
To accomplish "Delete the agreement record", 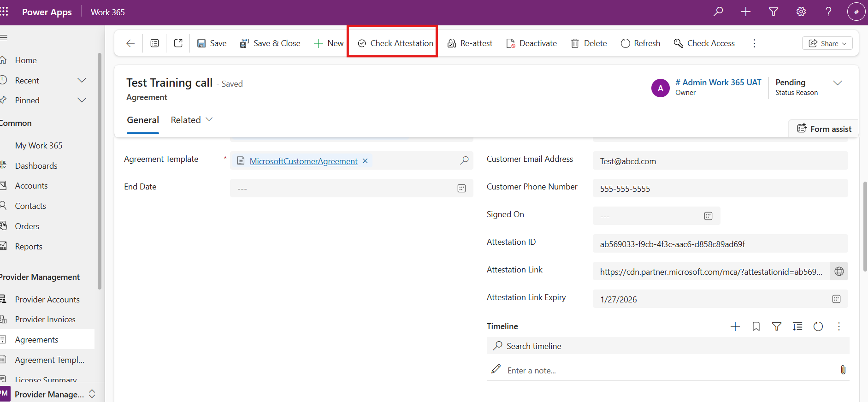I will [x=589, y=43].
